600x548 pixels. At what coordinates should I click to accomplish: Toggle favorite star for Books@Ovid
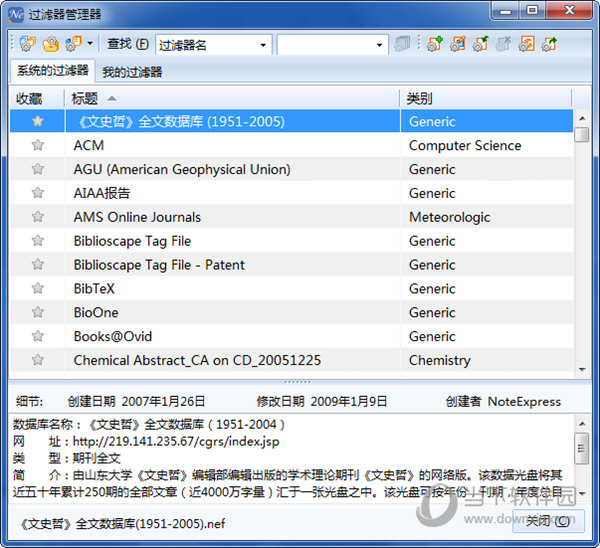(38, 336)
